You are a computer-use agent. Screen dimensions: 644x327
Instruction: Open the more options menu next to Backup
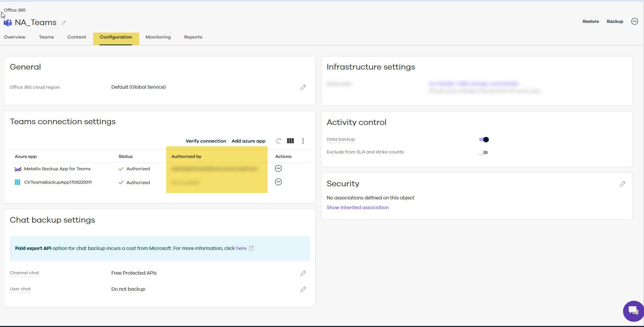(x=635, y=21)
